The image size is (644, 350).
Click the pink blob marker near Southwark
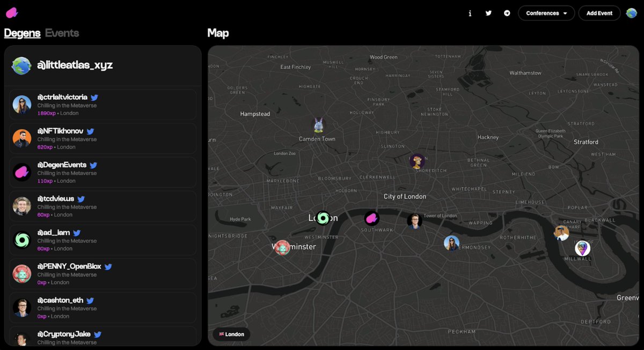371,218
